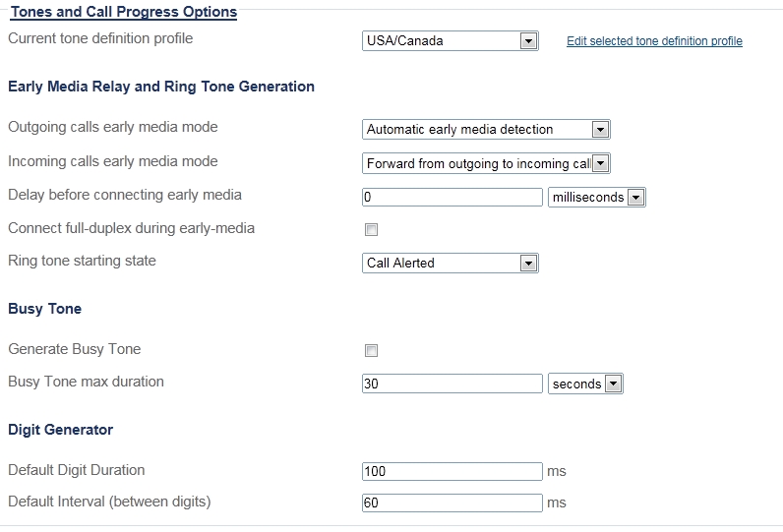This screenshot has width=783, height=532.
Task: Click the USA/Canada dropdown arrow button
Action: pyautogui.click(x=528, y=41)
